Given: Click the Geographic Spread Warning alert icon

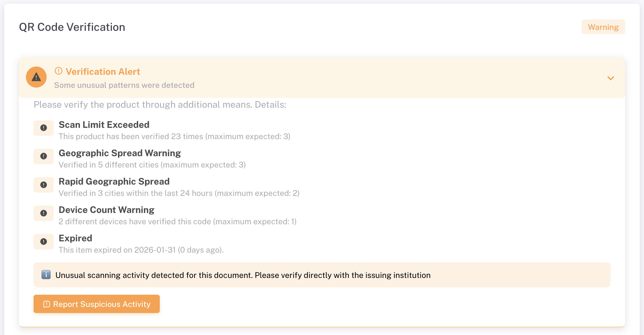Looking at the screenshot, I should click(44, 156).
